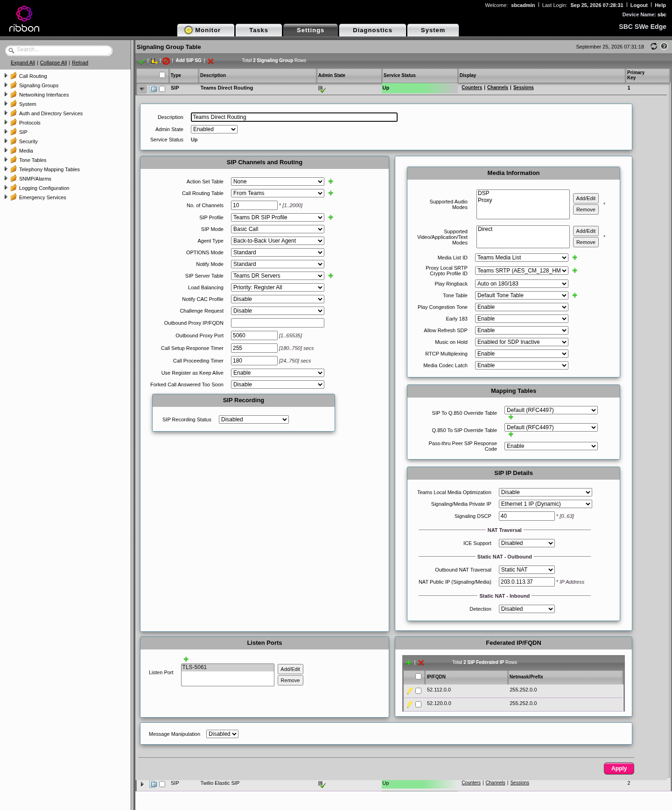This screenshot has width=672, height=810.
Task: Click the window icon in Twilio Elastic SIP row
Action: click(153, 784)
